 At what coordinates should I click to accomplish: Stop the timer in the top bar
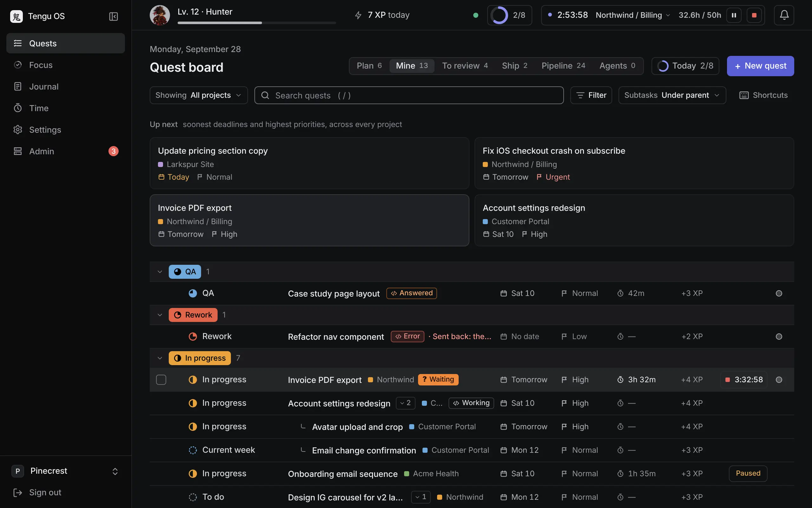[x=754, y=15]
